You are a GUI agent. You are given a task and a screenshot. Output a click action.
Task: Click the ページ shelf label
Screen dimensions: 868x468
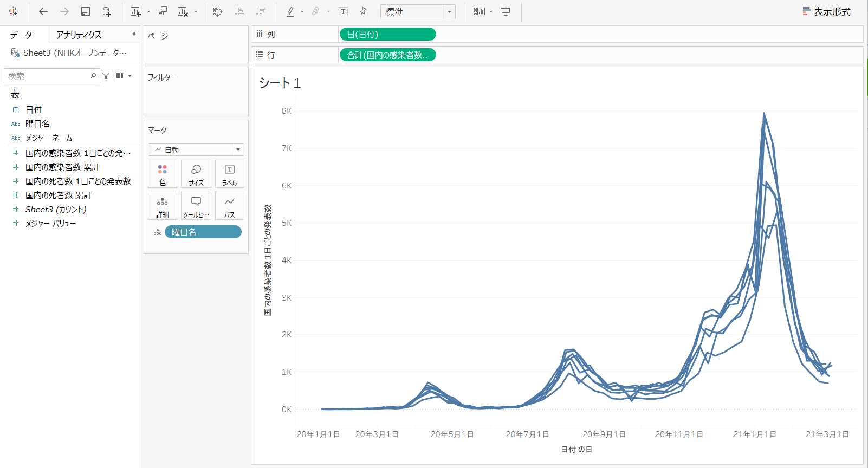[x=158, y=36]
